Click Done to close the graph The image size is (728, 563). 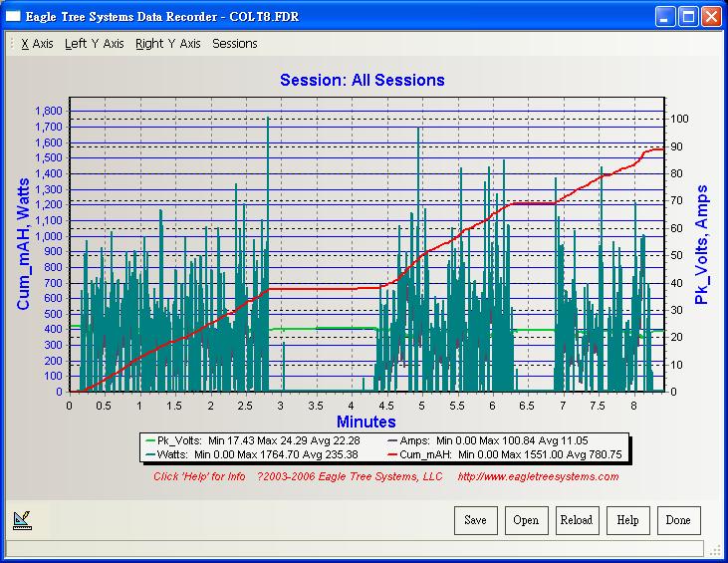[678, 520]
